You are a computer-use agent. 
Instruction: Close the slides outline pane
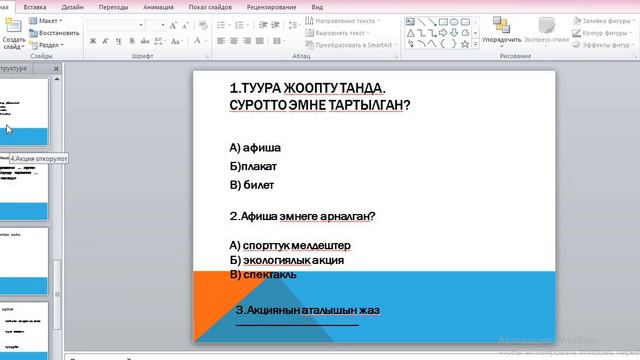point(56,69)
